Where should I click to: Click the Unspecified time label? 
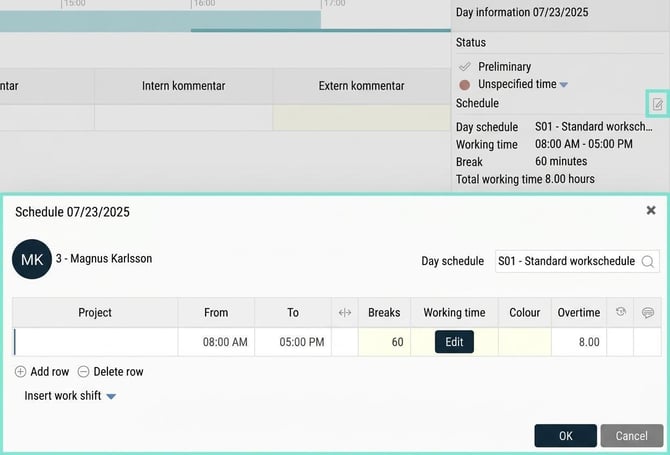tap(517, 84)
